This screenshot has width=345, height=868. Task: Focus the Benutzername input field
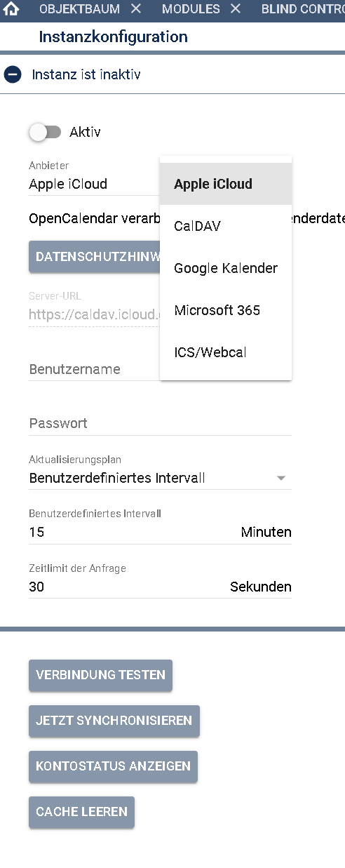click(94, 369)
